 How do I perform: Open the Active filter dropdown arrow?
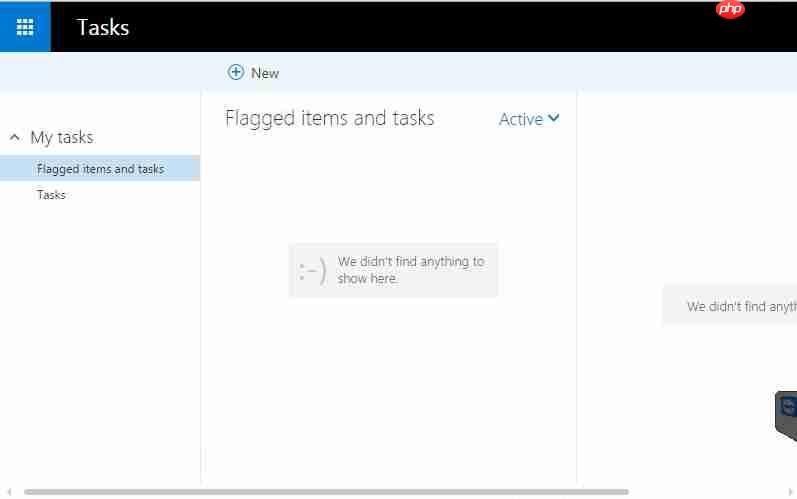point(554,118)
